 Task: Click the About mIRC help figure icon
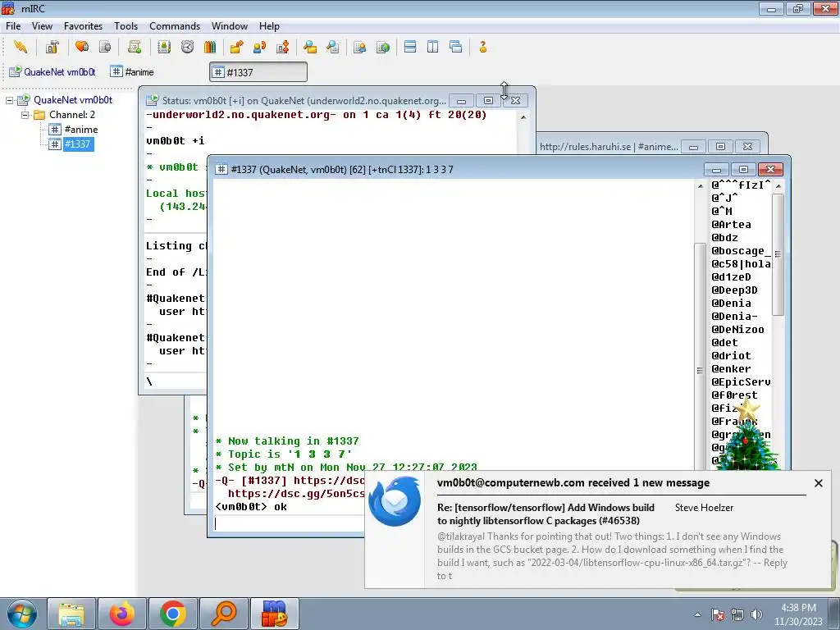click(482, 47)
